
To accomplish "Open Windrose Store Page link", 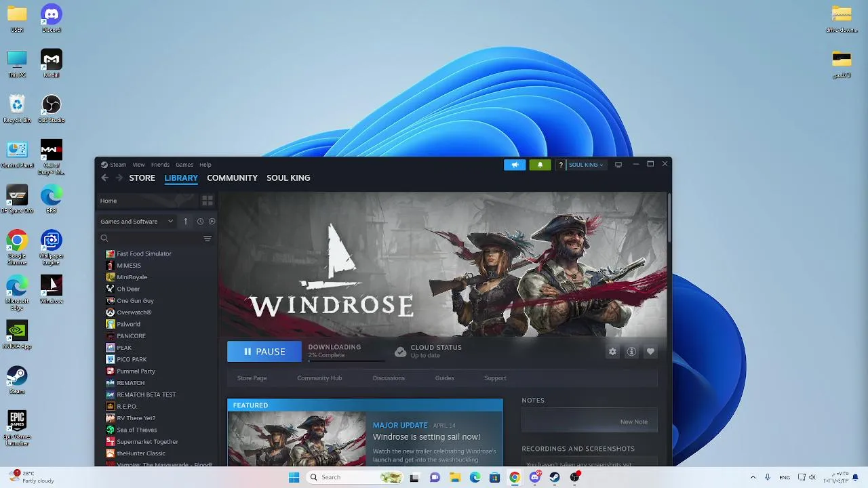I will pos(252,378).
